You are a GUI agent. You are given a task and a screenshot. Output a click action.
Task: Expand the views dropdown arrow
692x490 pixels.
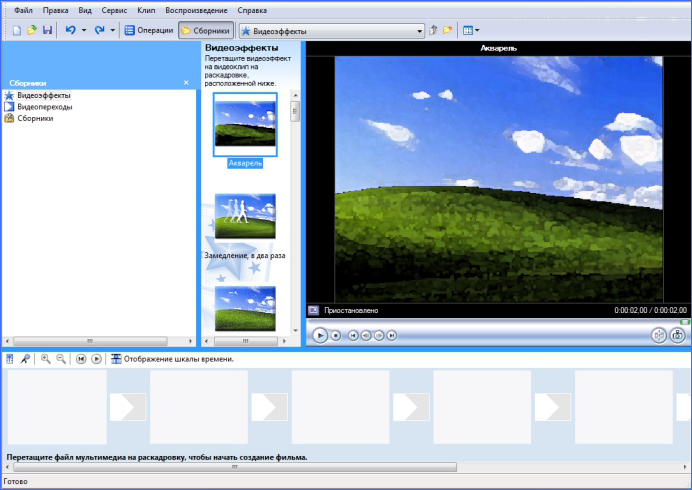[x=478, y=31]
